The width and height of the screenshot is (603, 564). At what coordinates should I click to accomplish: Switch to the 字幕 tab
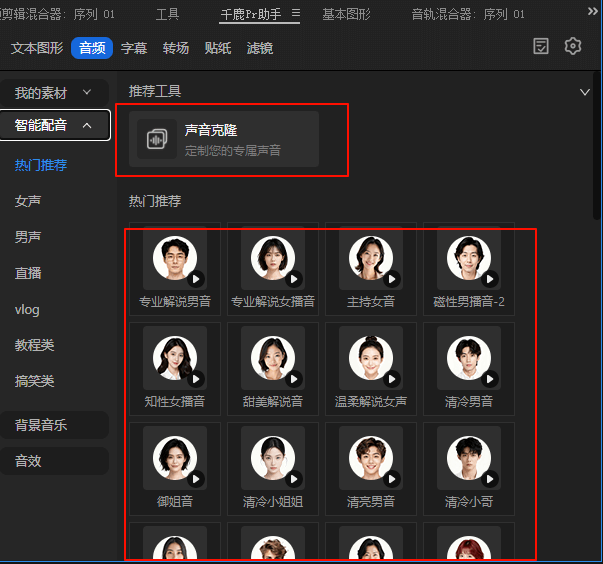coord(134,48)
